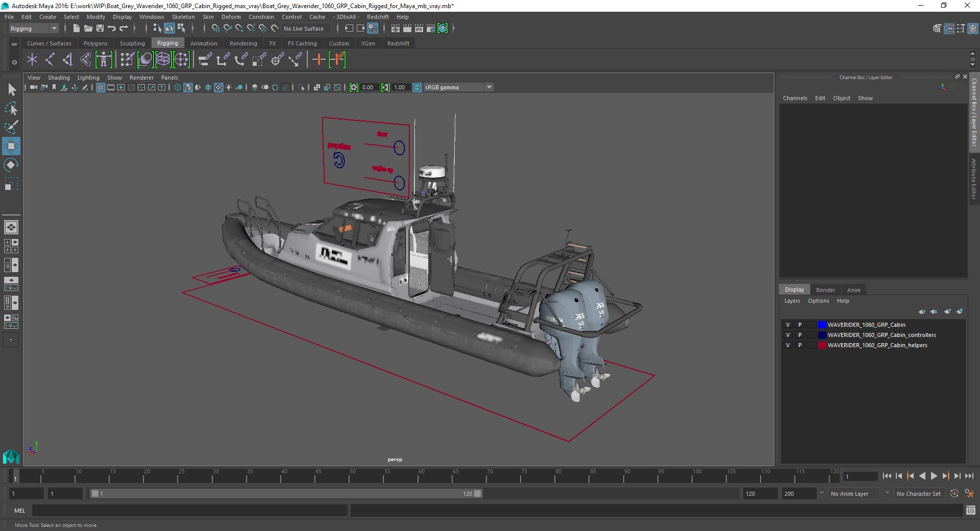This screenshot has width=980, height=531.
Task: Click the Undo icon in status line
Action: [112, 29]
